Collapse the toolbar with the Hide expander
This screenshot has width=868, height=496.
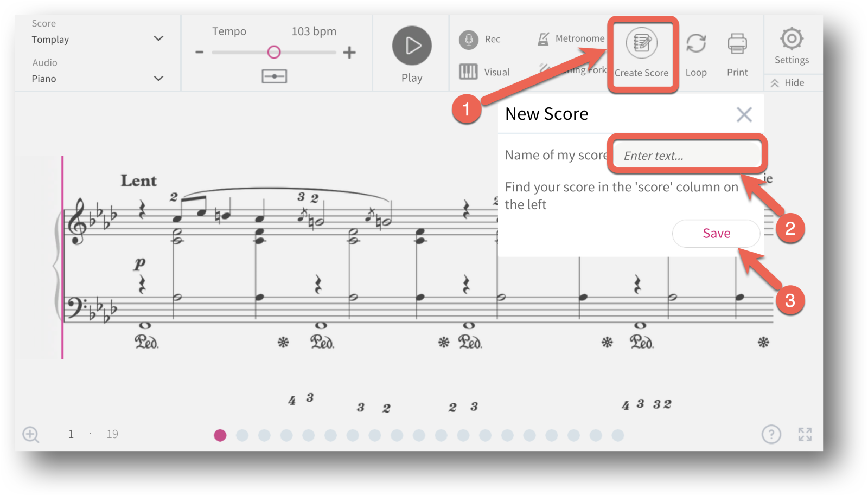point(788,83)
